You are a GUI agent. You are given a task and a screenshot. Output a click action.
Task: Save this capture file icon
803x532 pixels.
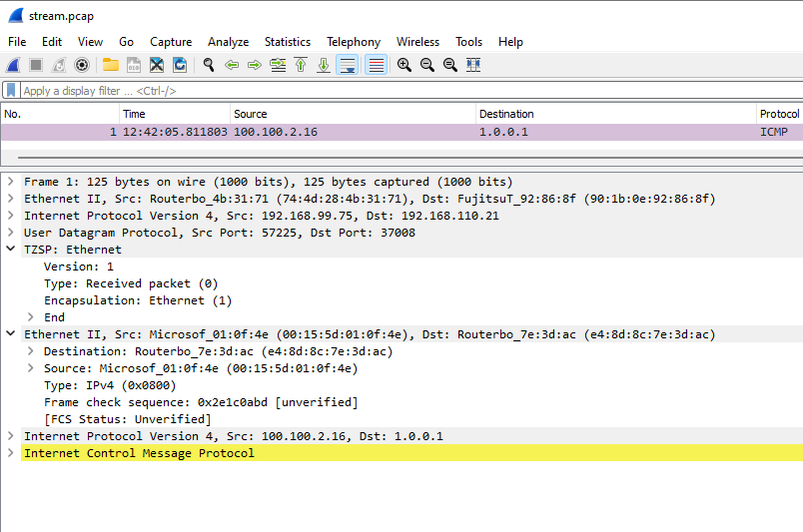tap(134, 65)
